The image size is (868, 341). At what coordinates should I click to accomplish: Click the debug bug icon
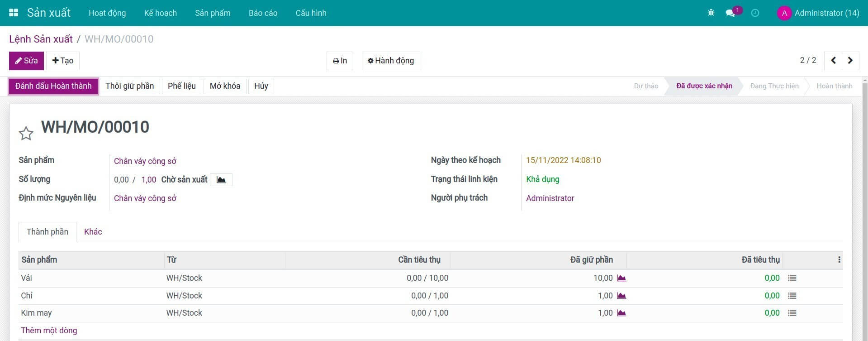click(x=711, y=13)
